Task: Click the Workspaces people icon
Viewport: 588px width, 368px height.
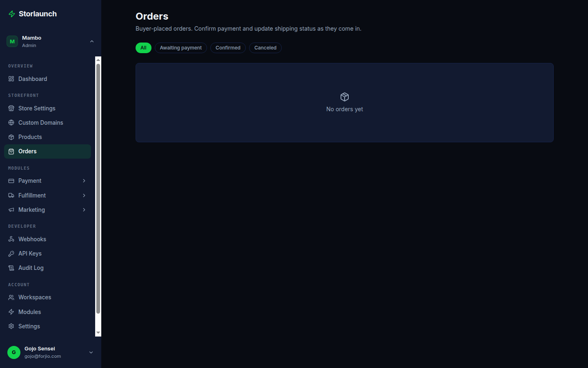Action: (x=11, y=297)
